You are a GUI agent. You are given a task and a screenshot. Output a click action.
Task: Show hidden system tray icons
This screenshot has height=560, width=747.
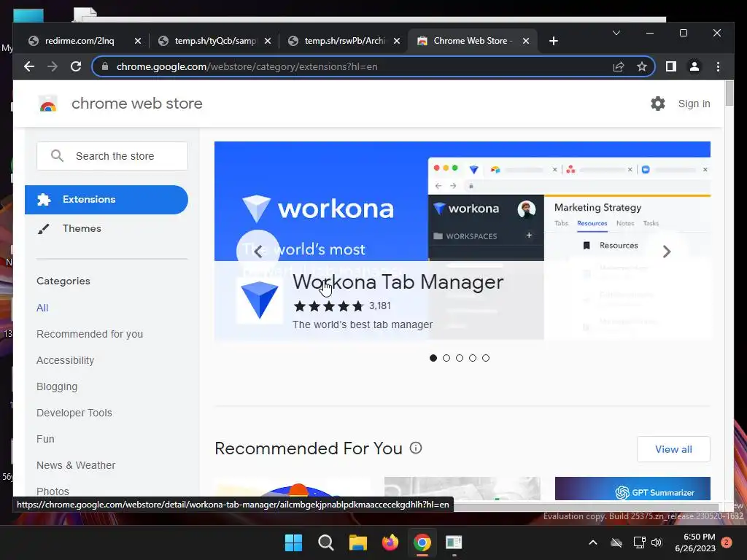pyautogui.click(x=593, y=542)
